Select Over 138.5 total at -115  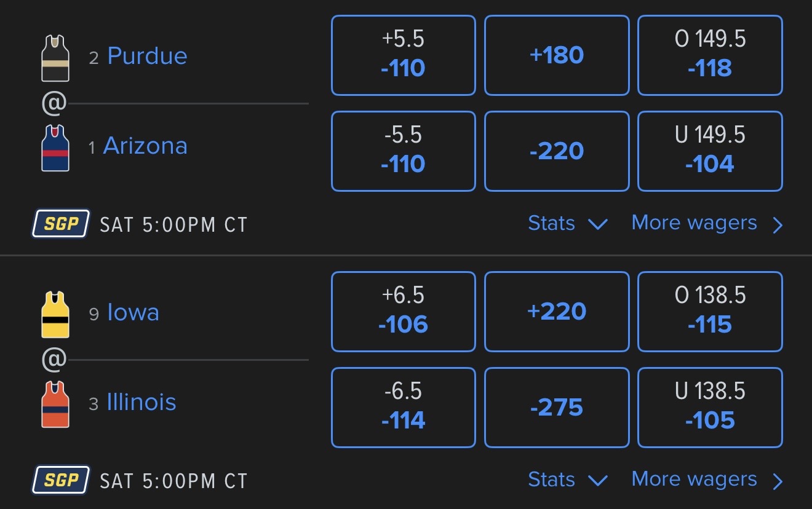tap(710, 312)
